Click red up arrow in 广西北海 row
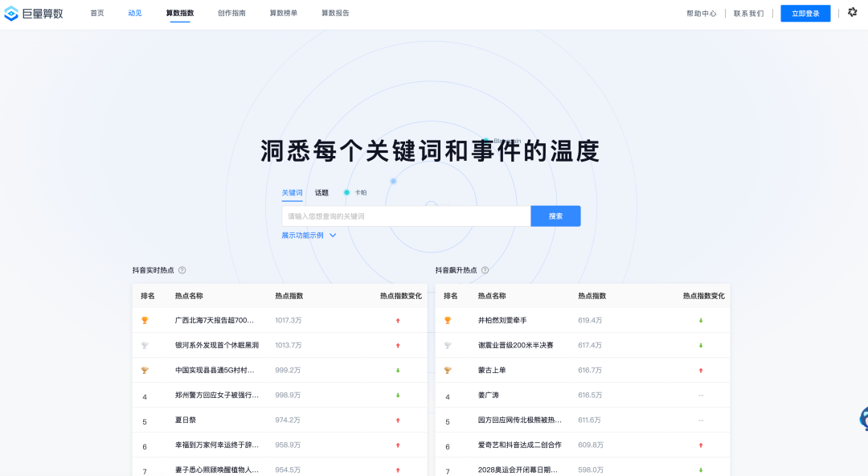The width and height of the screenshot is (868, 476). pos(398,321)
